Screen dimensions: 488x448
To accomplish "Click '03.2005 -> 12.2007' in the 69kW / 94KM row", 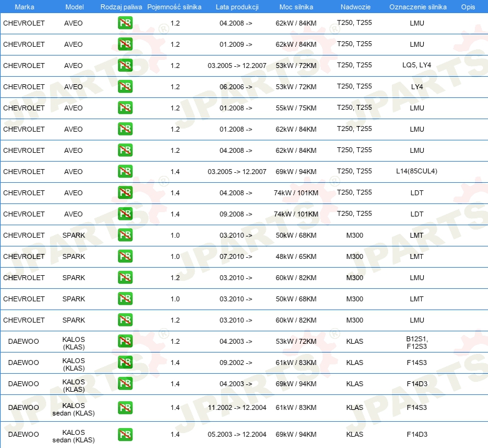I will coord(237,172).
